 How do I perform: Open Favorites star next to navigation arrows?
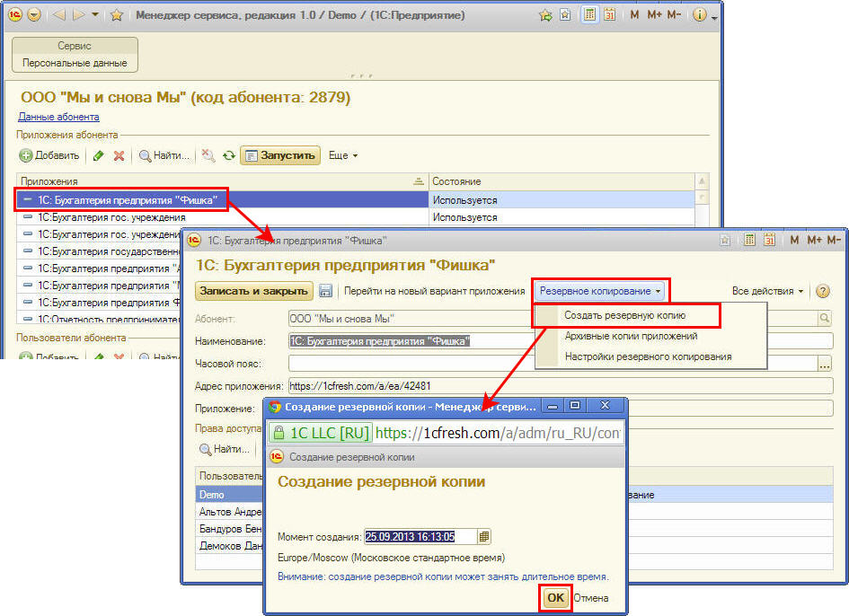coord(116,15)
